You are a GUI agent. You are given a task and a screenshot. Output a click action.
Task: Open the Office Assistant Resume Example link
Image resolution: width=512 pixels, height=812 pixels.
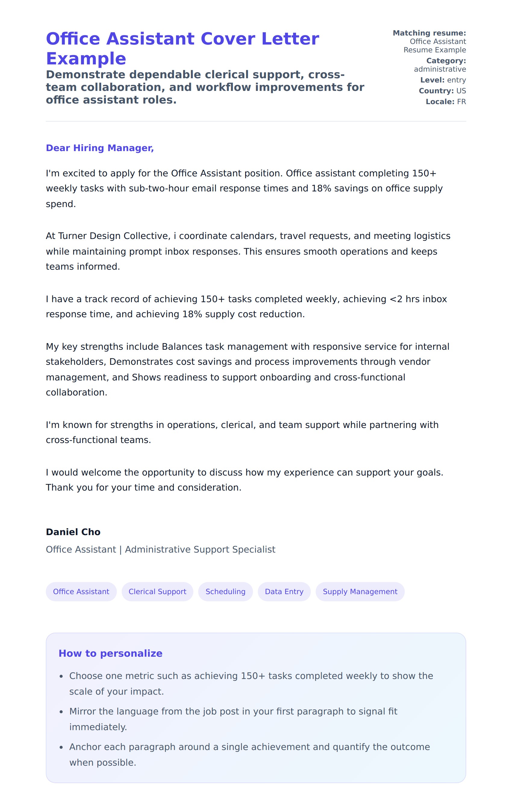pyautogui.click(x=434, y=45)
